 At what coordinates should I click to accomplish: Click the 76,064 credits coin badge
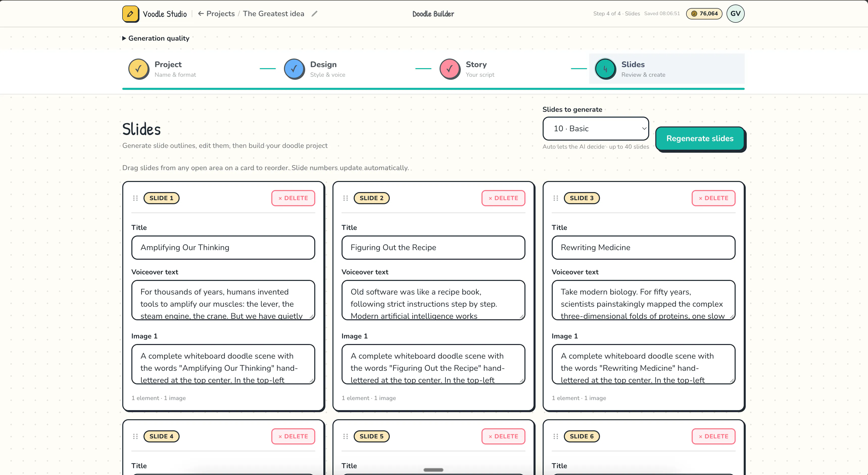(x=704, y=13)
